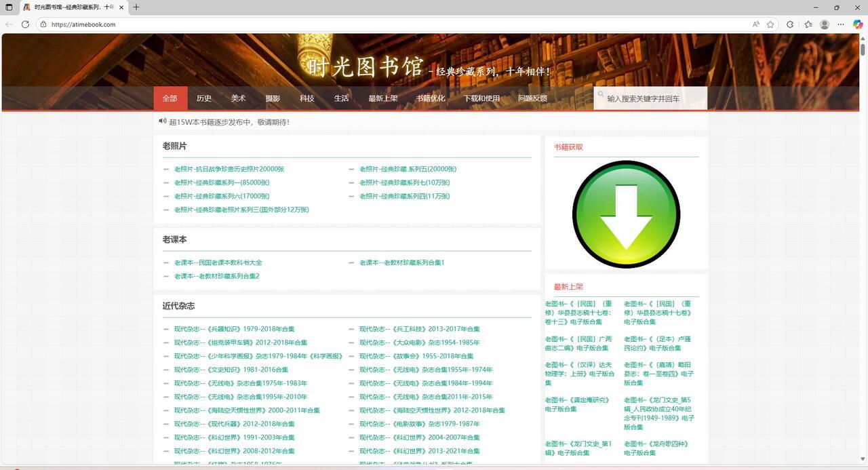The image size is (868, 470).
Task: Open 《文史知识》1981-2016合集 link
Action: coord(231,370)
